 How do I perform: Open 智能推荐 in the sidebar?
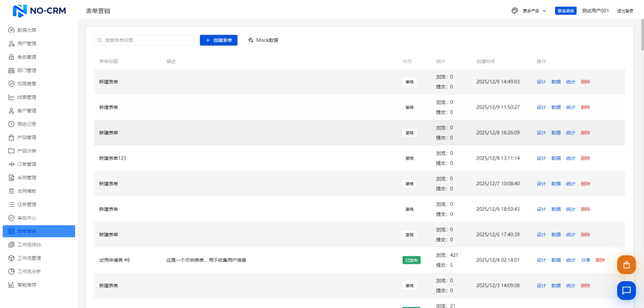pos(27,285)
